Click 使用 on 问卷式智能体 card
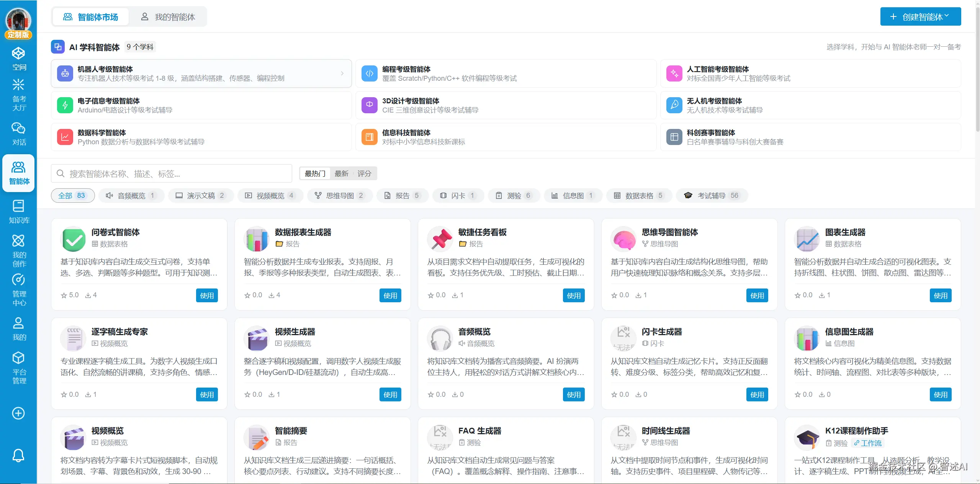Viewport: 980px width, 484px height. click(x=207, y=295)
